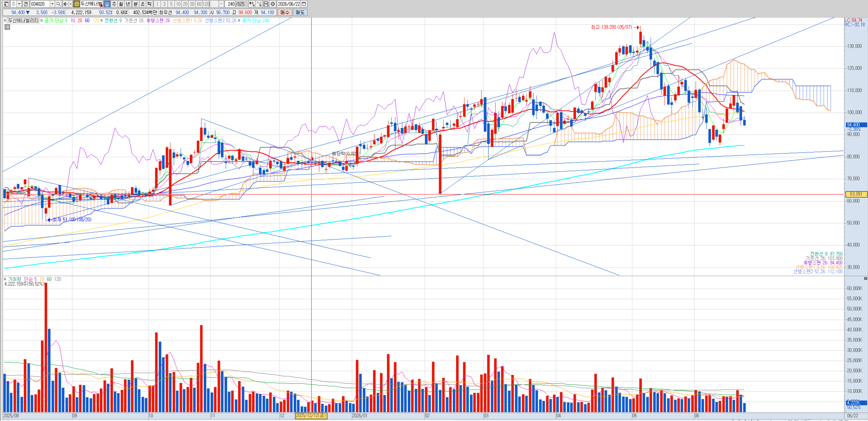The width and height of the screenshot is (868, 421).
Task: Click the date field 2026/06/22
Action: 289,4
